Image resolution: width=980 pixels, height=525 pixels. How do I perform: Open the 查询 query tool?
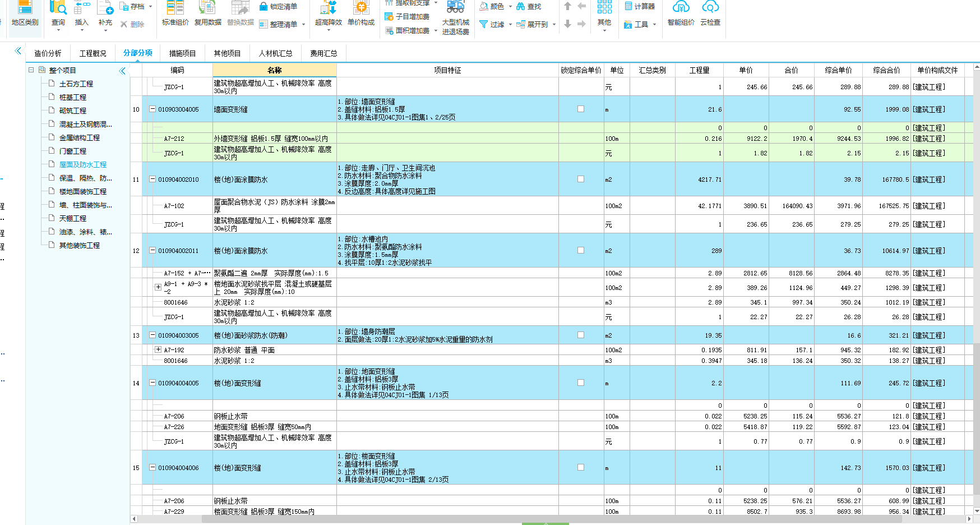tap(58, 14)
